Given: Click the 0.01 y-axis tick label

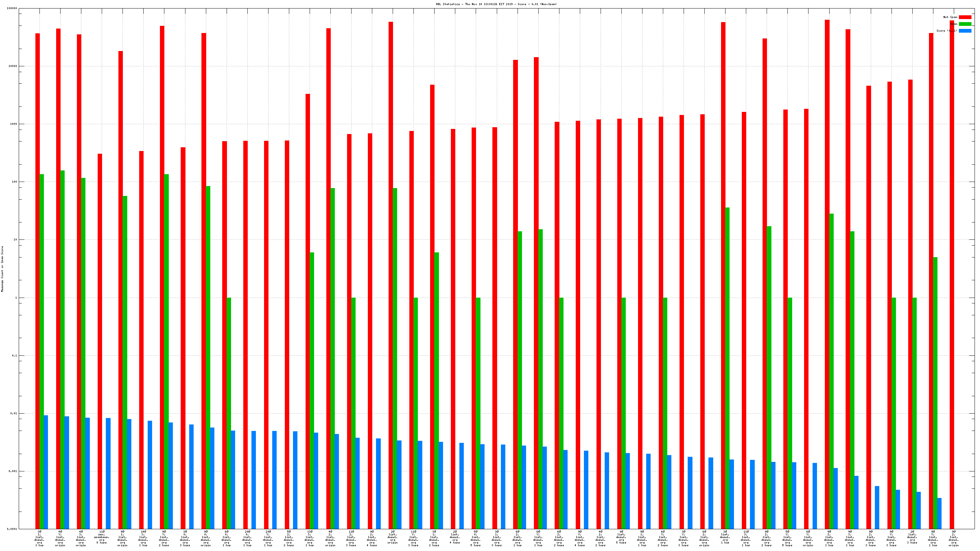Looking at the screenshot, I should [x=14, y=413].
